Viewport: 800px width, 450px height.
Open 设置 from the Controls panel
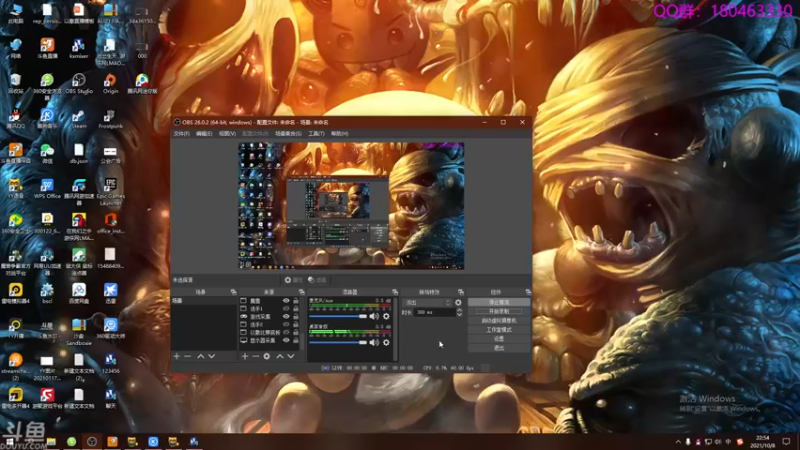(x=499, y=339)
